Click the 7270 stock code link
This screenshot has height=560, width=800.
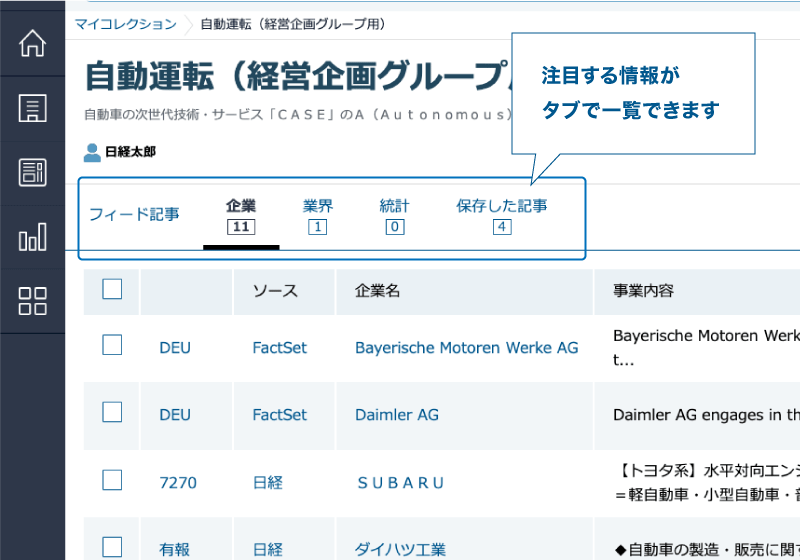coord(178,482)
